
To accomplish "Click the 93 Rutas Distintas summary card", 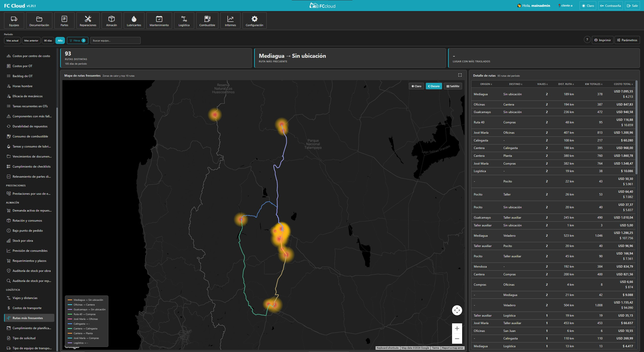I will tap(156, 58).
